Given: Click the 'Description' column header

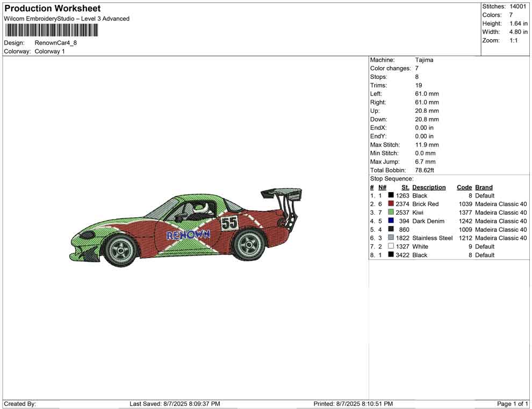Looking at the screenshot, I should pyautogui.click(x=429, y=187).
